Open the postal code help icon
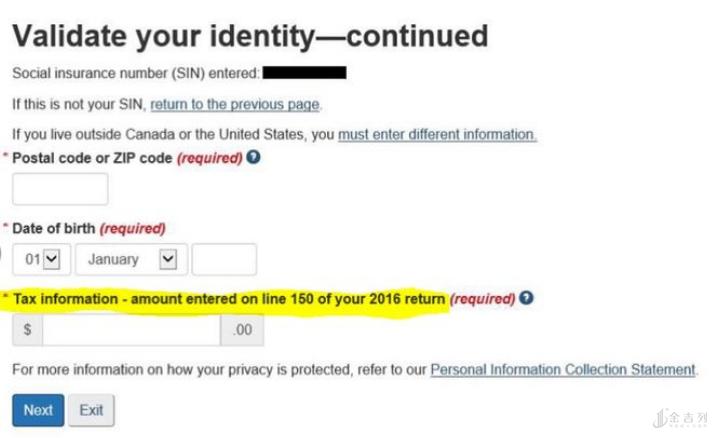The height and width of the screenshot is (438, 717). click(x=253, y=158)
